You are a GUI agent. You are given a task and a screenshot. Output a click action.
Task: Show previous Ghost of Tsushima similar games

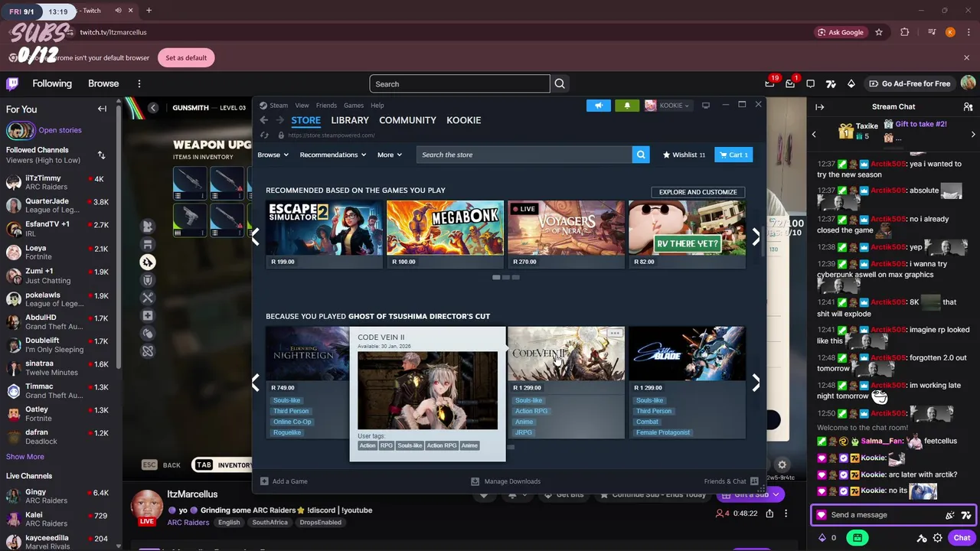(x=256, y=383)
